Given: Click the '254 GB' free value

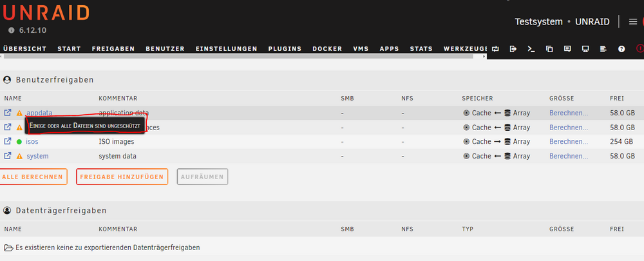Looking at the screenshot, I should (622, 141).
